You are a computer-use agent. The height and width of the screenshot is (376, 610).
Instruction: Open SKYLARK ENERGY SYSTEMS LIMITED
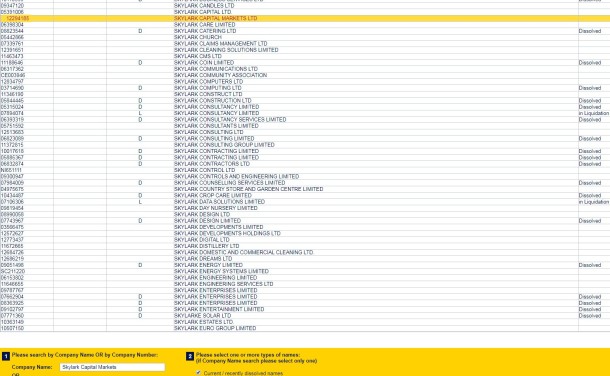tap(221, 271)
